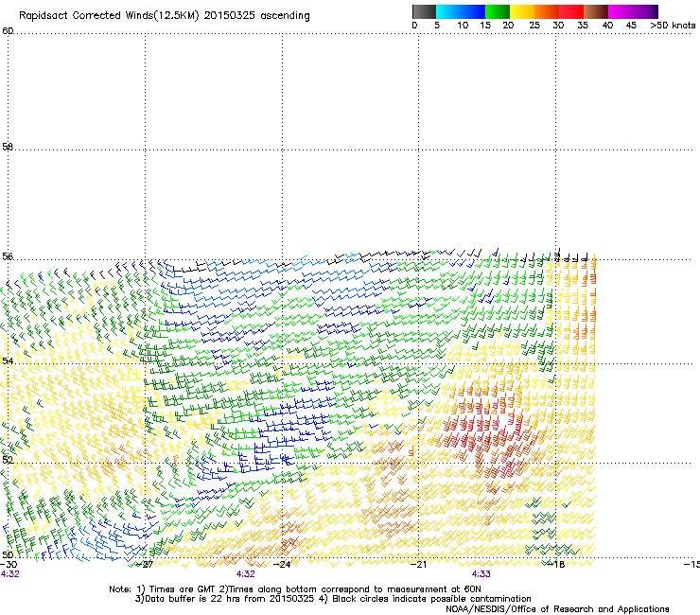Click the yellow 20-25 knots legend segment
This screenshot has width=700, height=615.
[522, 11]
